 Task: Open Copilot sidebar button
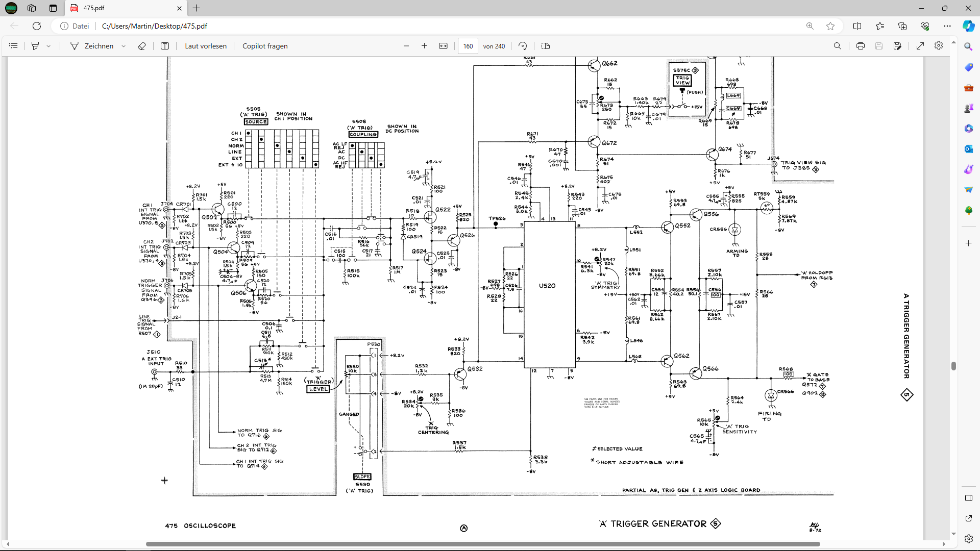pos(968,26)
